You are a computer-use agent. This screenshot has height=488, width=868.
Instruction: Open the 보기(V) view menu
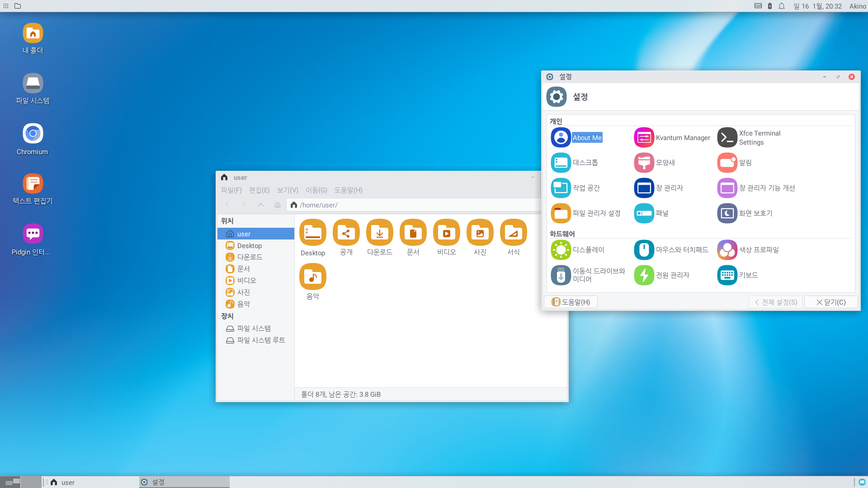pos(288,190)
